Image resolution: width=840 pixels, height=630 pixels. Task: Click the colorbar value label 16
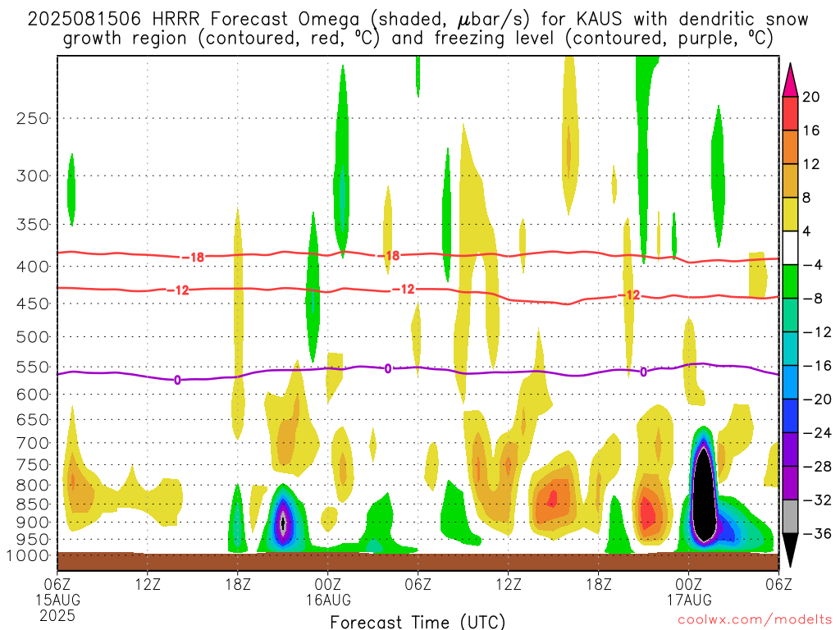pyautogui.click(x=811, y=130)
